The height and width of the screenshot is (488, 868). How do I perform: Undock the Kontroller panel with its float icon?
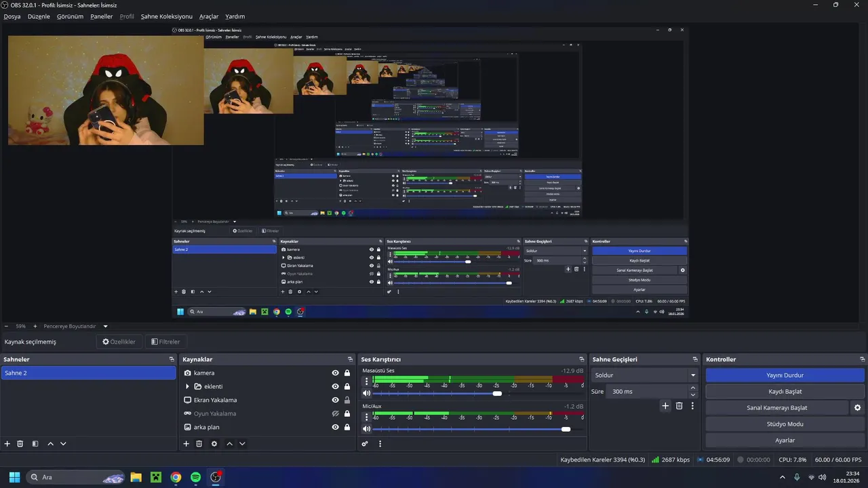[x=863, y=359]
